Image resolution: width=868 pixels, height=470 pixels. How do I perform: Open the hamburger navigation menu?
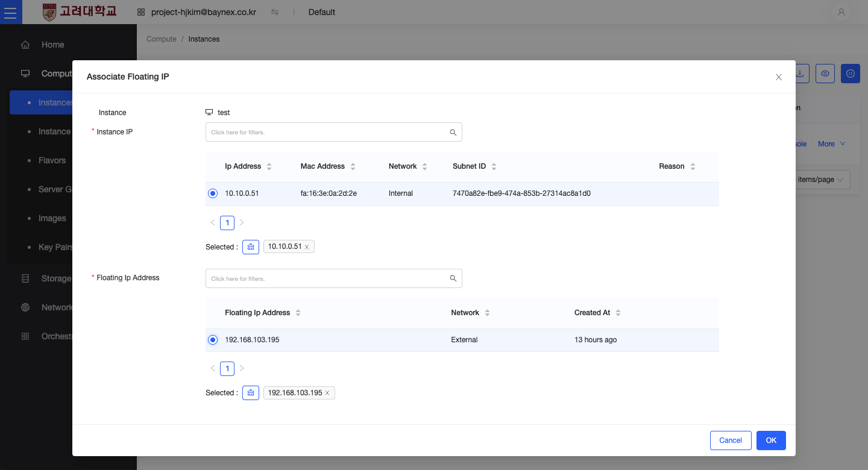[10, 12]
